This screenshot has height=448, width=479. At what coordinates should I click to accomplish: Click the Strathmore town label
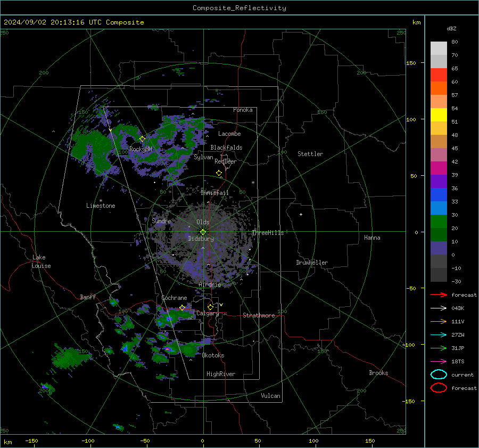pyautogui.click(x=259, y=315)
